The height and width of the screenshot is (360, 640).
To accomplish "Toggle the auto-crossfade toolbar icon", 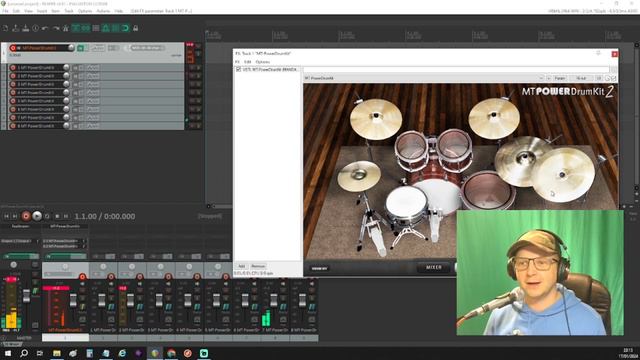I will point(76,28).
